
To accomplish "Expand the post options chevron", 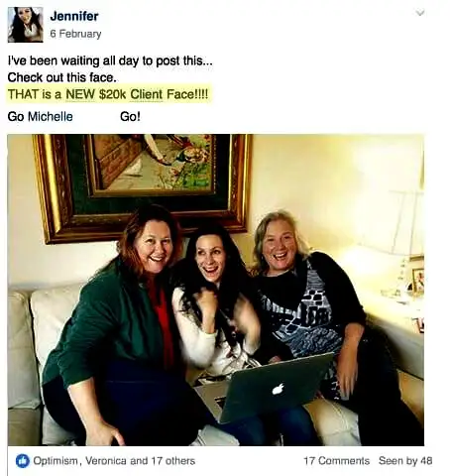I will click(x=419, y=13).
